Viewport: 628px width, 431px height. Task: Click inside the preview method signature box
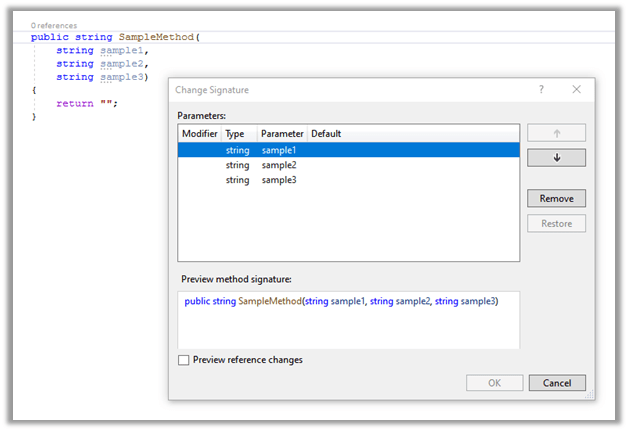348,318
